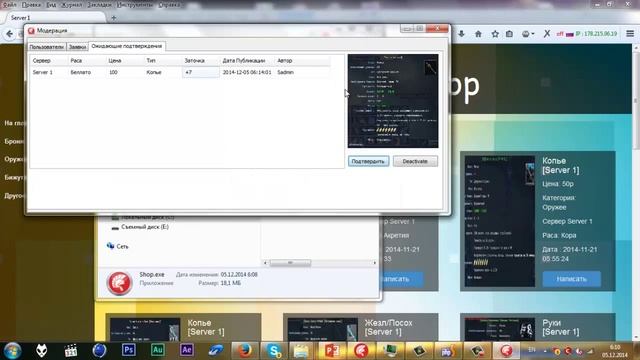Sort by the Цена column header
640x360 pixels.
click(124, 60)
